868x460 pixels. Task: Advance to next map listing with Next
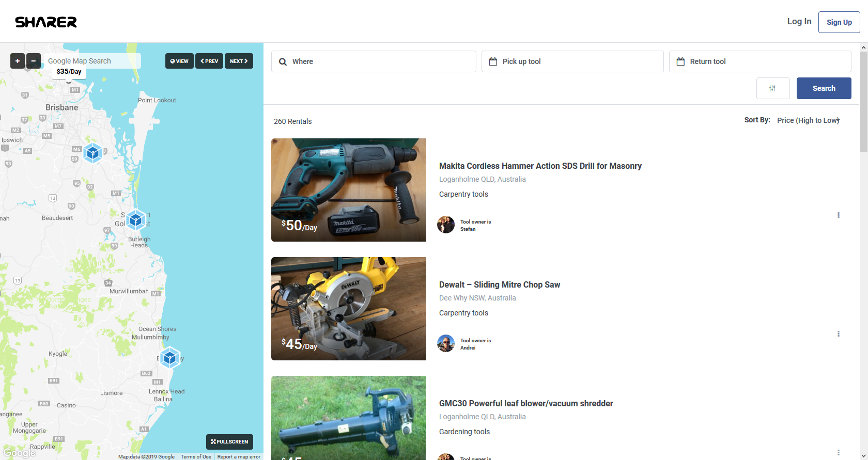(x=239, y=61)
